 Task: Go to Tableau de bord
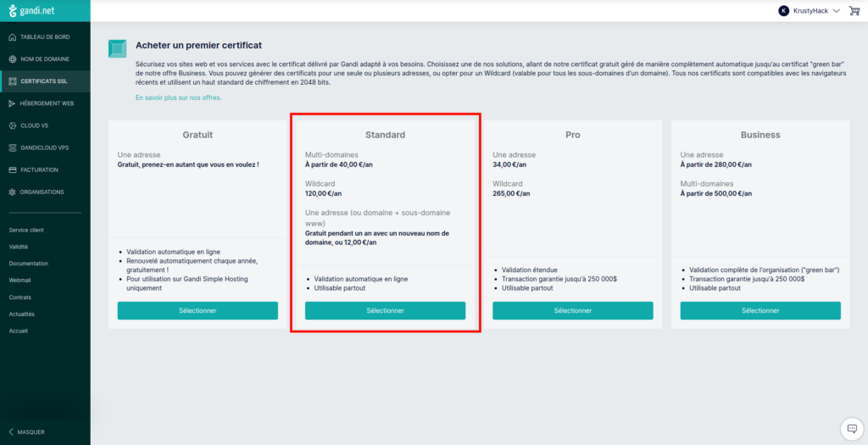pos(45,37)
